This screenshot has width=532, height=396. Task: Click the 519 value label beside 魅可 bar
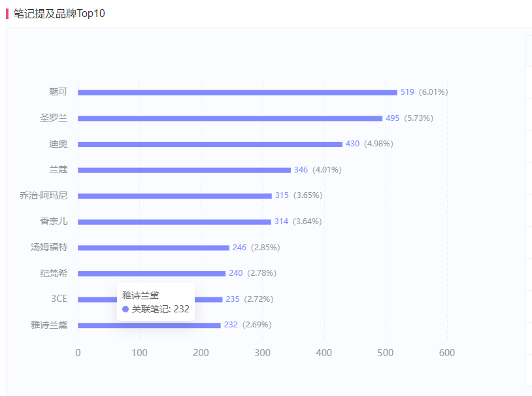pyautogui.click(x=407, y=92)
